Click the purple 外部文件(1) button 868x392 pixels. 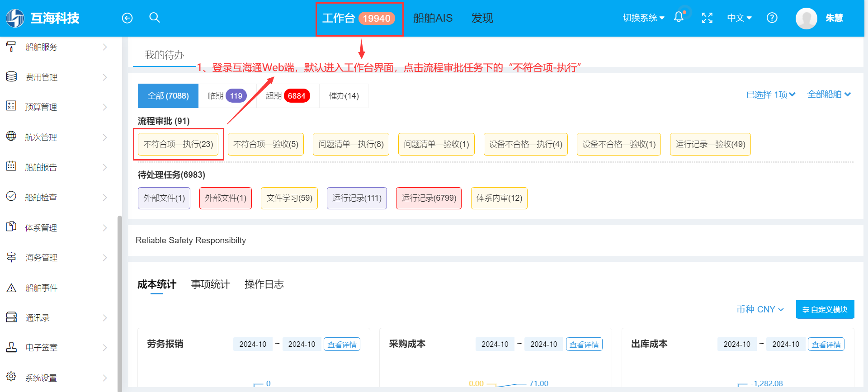pyautogui.click(x=164, y=198)
